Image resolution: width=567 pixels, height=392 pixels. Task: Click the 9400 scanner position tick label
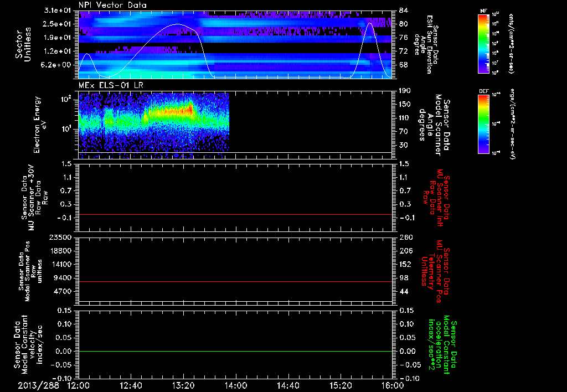click(x=64, y=278)
